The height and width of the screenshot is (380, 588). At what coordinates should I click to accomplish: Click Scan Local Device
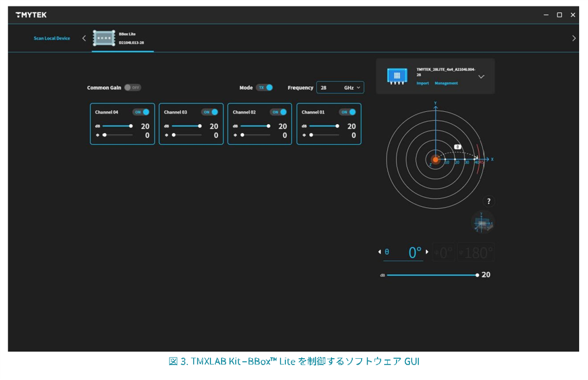[52, 38]
